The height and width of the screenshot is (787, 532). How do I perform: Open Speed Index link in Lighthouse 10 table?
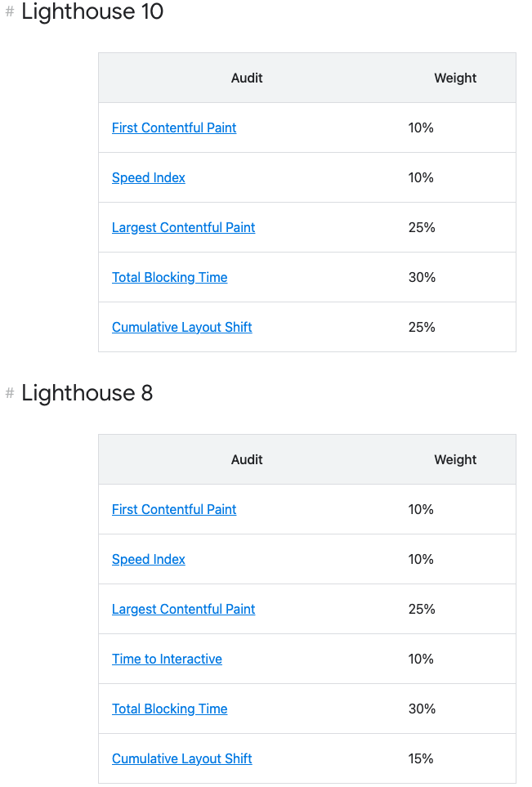(149, 177)
